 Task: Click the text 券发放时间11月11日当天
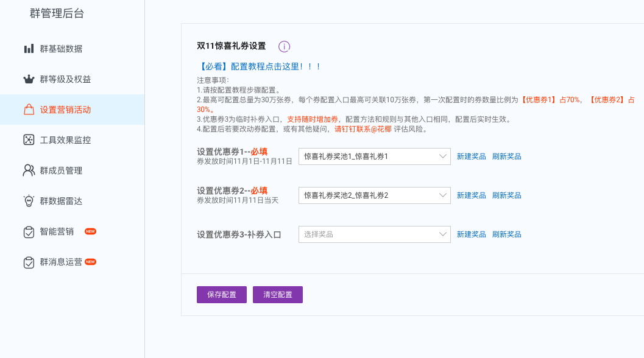238,200
